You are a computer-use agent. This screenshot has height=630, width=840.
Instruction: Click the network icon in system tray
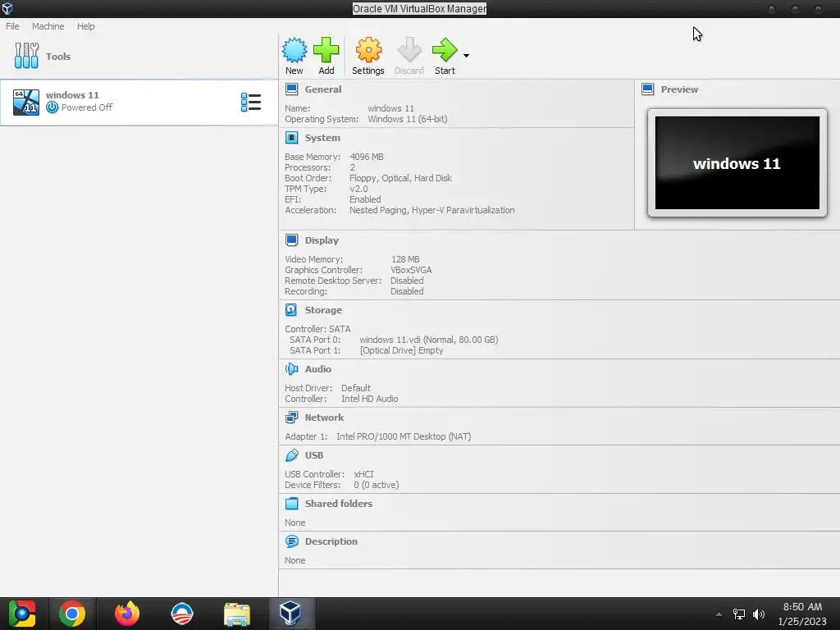click(739, 614)
